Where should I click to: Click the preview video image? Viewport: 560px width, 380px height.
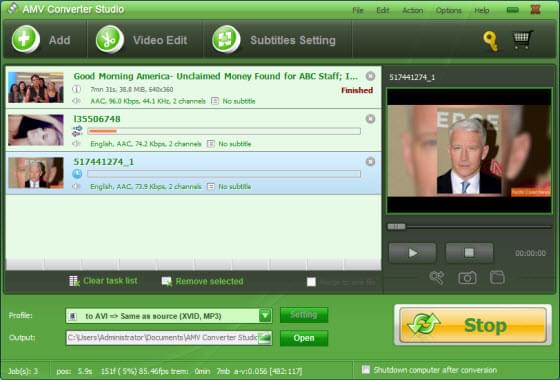(469, 150)
